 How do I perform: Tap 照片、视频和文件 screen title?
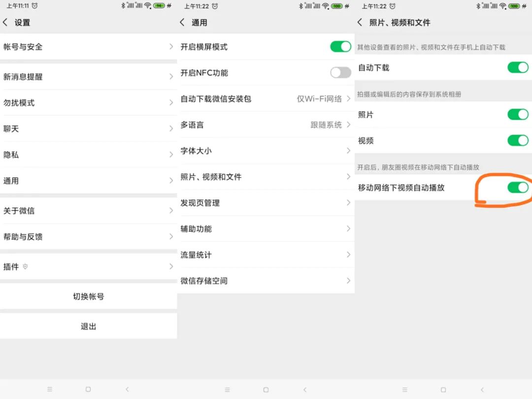pyautogui.click(x=399, y=22)
